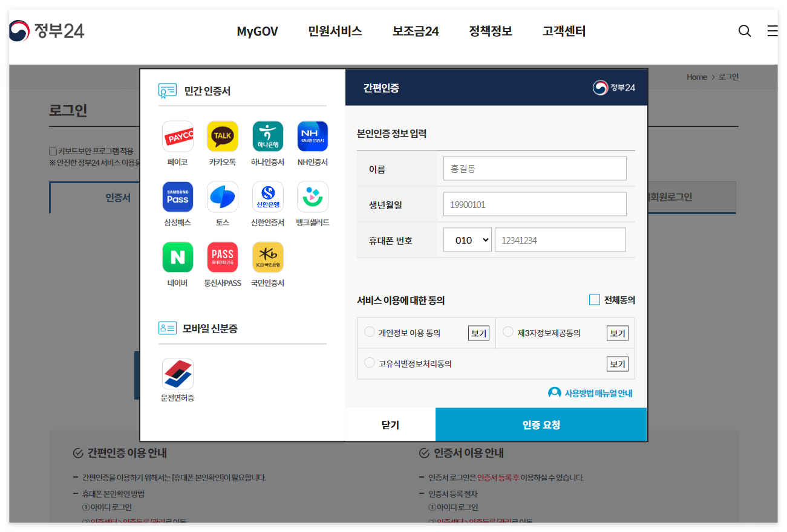787x532 pixels.
Task: Check the 전체동의 checkbox
Action: [x=595, y=300]
